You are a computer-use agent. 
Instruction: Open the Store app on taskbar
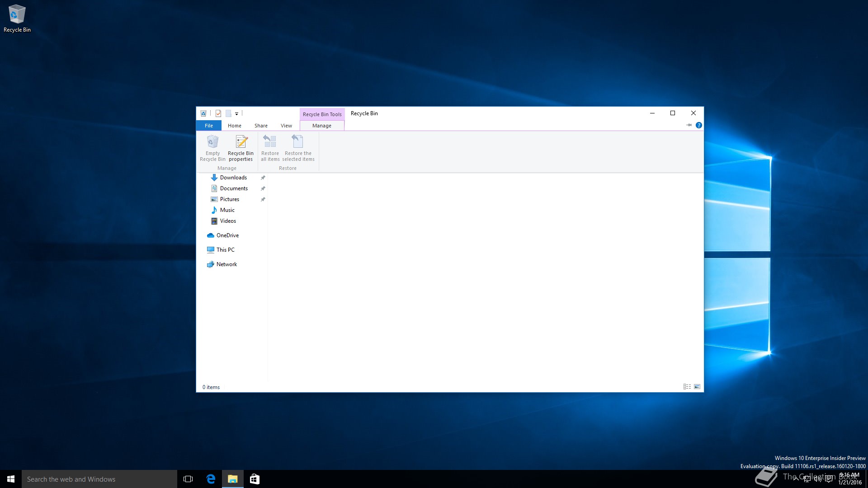[x=255, y=479]
